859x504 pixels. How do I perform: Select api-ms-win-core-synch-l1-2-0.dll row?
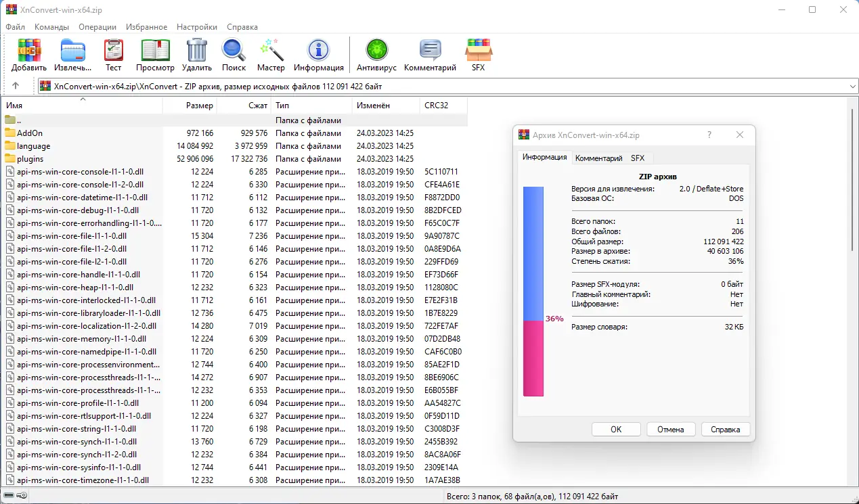[x=234, y=455]
